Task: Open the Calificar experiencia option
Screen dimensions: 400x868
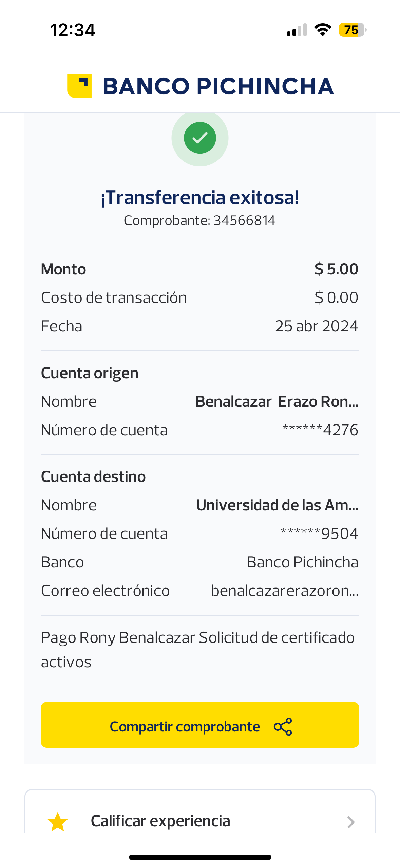Action: coord(160,821)
